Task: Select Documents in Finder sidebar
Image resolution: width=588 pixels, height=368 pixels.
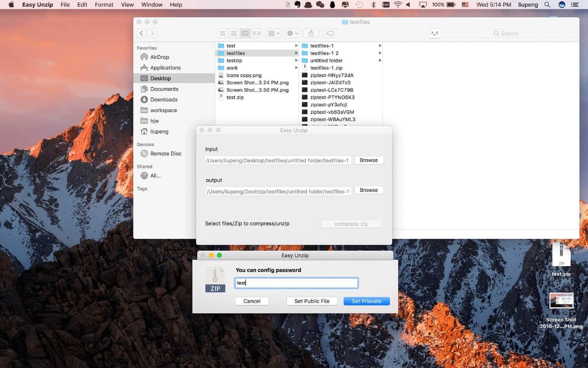Action: [x=164, y=89]
